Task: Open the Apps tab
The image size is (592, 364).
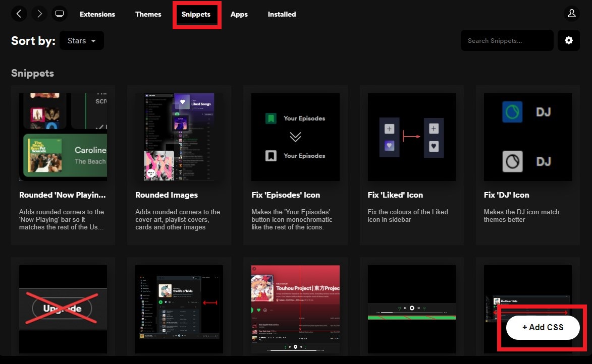Action: [239, 14]
